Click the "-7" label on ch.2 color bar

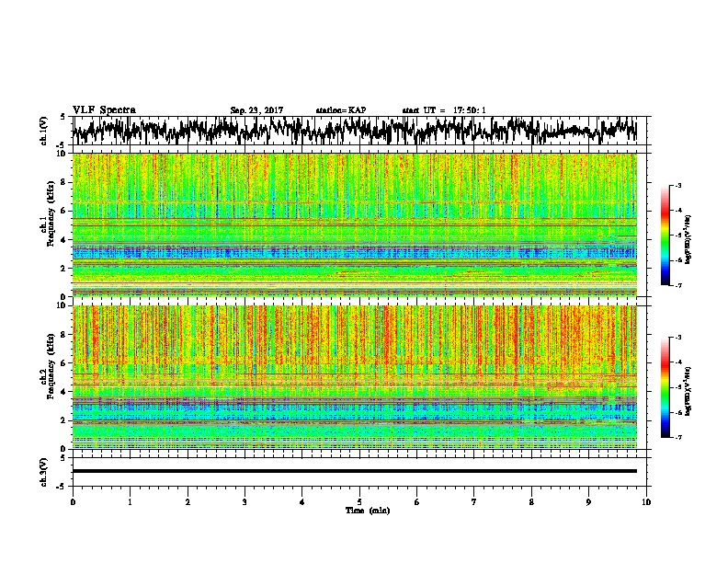tap(677, 437)
